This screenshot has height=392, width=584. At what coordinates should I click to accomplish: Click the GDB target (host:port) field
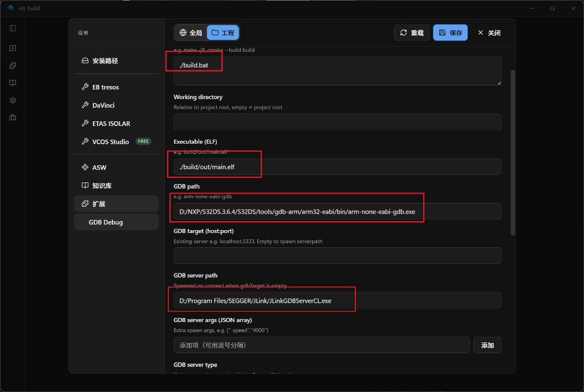tap(338, 256)
